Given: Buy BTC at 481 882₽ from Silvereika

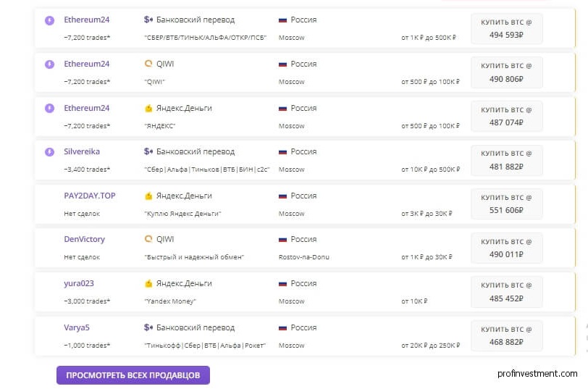Looking at the screenshot, I should 506,160.
